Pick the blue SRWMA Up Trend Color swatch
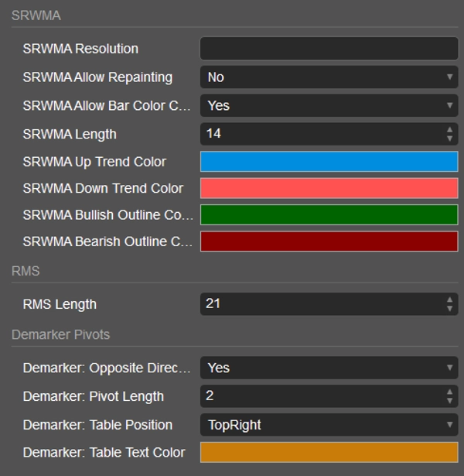Viewport: 464px width, 476px height. click(x=329, y=162)
